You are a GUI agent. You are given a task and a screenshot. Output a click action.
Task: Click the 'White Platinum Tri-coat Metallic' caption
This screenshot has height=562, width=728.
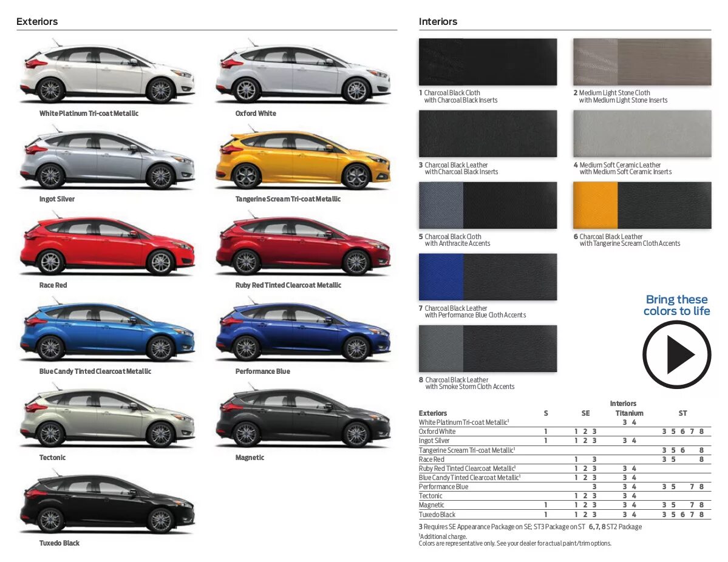pos(89,113)
